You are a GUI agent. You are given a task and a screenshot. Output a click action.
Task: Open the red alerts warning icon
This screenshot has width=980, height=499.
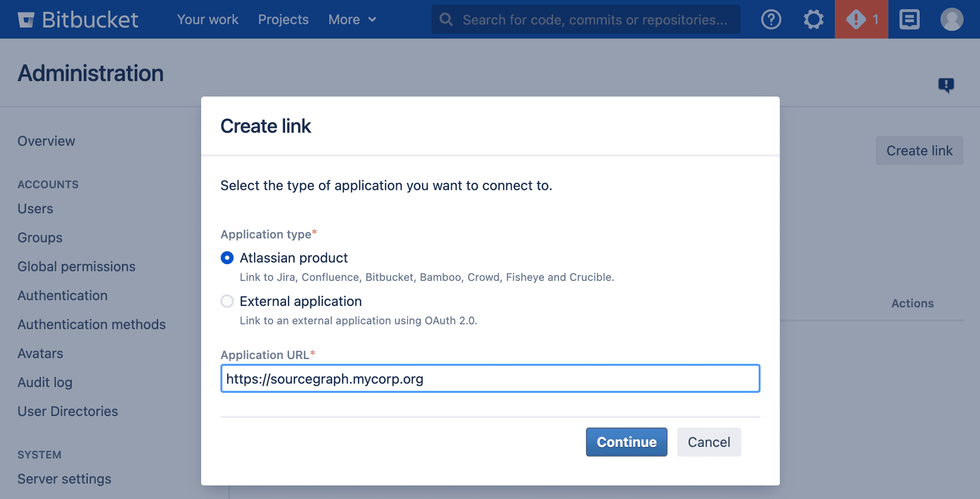point(861,19)
